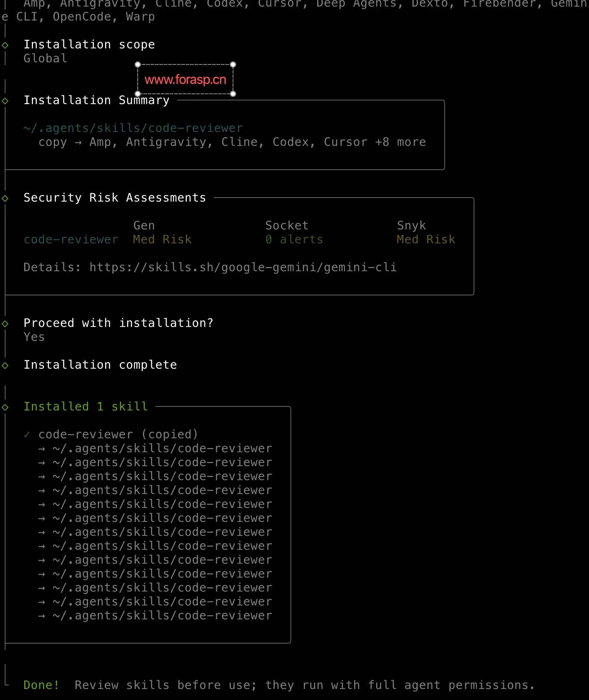Click the diamond marker beside Installation scope
The image size is (589, 700).
(x=5, y=45)
